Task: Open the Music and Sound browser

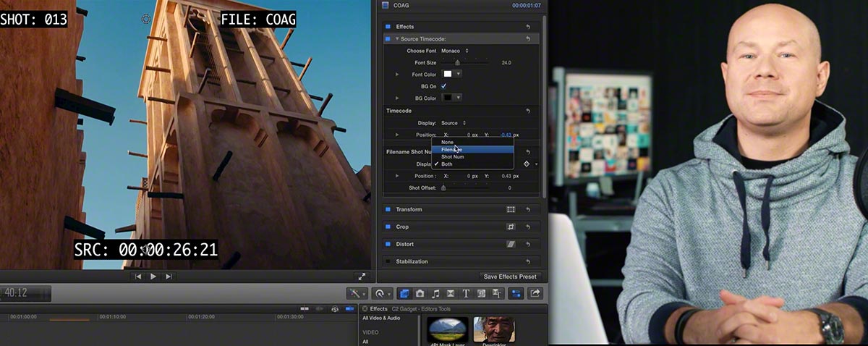Action: [435, 293]
